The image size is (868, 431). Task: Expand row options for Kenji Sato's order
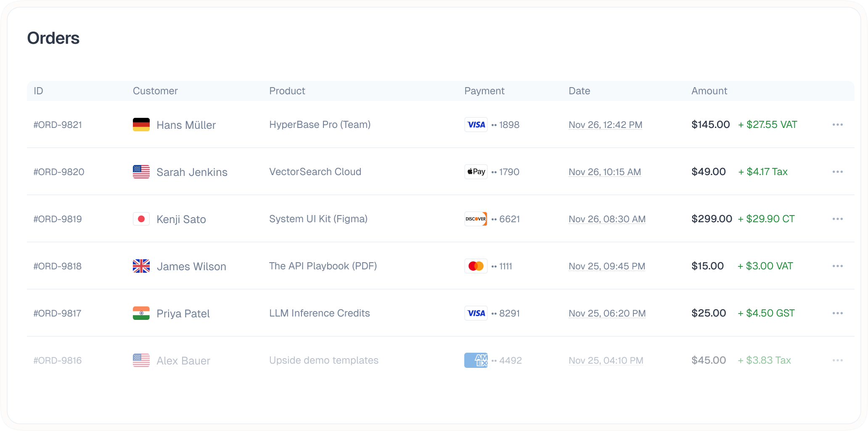(837, 219)
